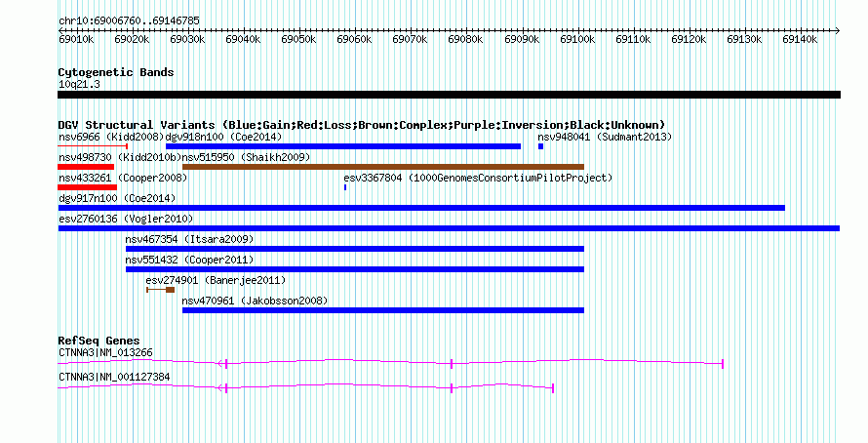The image size is (868, 443).
Task: Click the 69110k ruler position
Action: pyautogui.click(x=633, y=39)
